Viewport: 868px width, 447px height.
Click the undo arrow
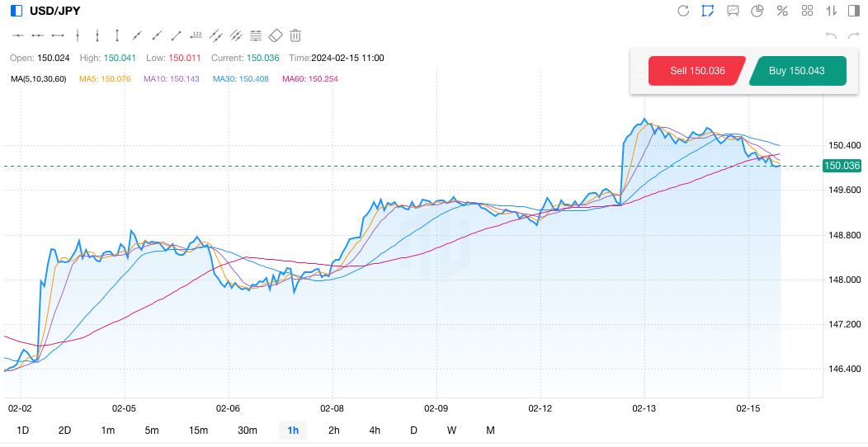831,35
